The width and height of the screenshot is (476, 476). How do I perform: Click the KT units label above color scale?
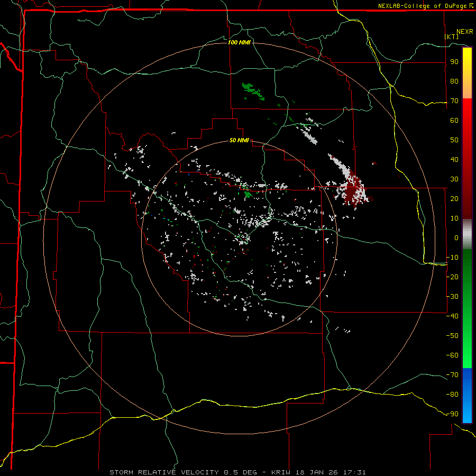pyautogui.click(x=452, y=36)
